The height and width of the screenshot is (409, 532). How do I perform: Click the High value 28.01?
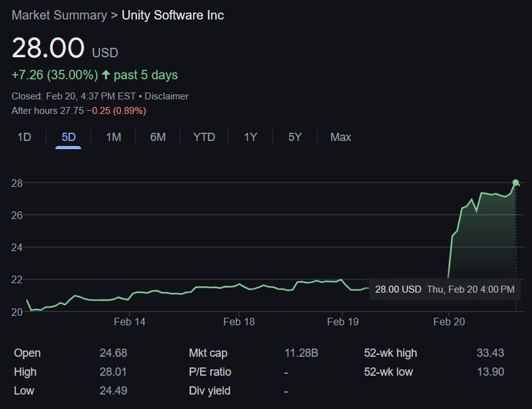coord(113,372)
